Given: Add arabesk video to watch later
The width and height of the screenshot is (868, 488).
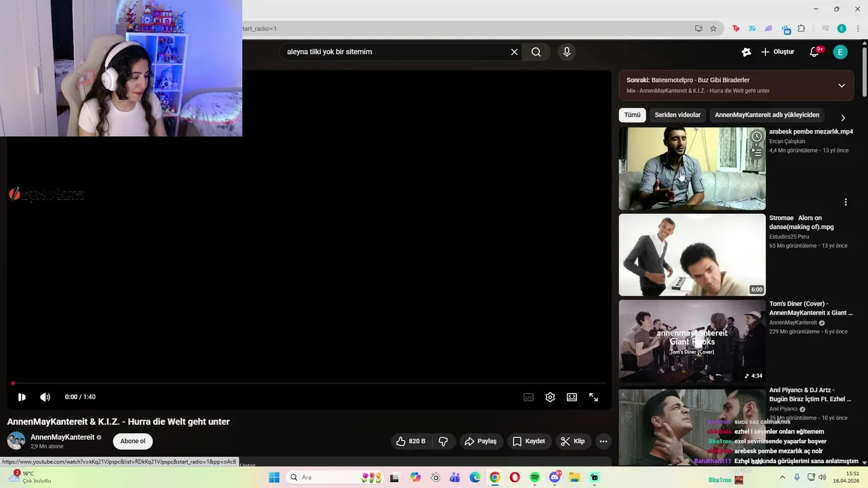Looking at the screenshot, I should pyautogui.click(x=757, y=137).
